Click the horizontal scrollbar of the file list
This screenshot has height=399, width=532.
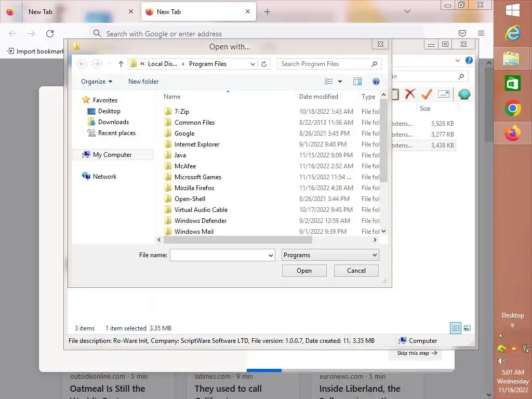pyautogui.click(x=237, y=240)
